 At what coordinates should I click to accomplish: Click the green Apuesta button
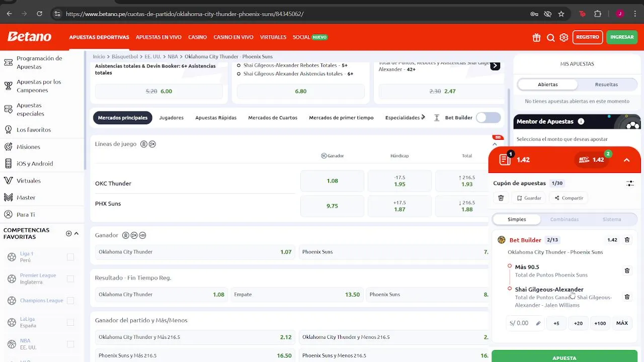[x=565, y=356]
